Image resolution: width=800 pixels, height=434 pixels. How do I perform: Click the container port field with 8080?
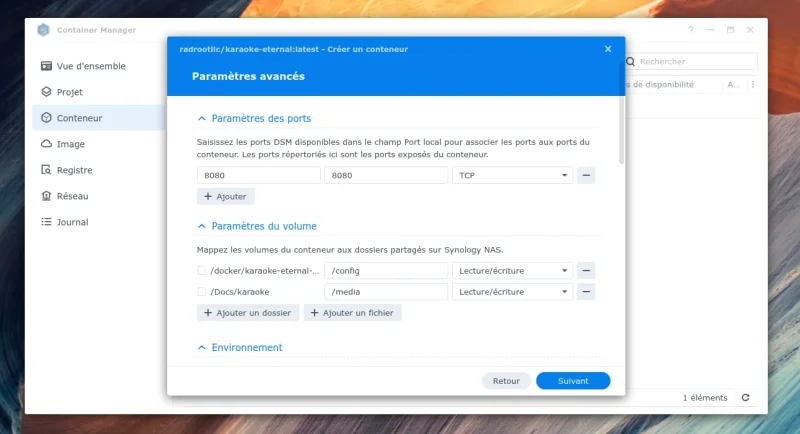click(386, 175)
